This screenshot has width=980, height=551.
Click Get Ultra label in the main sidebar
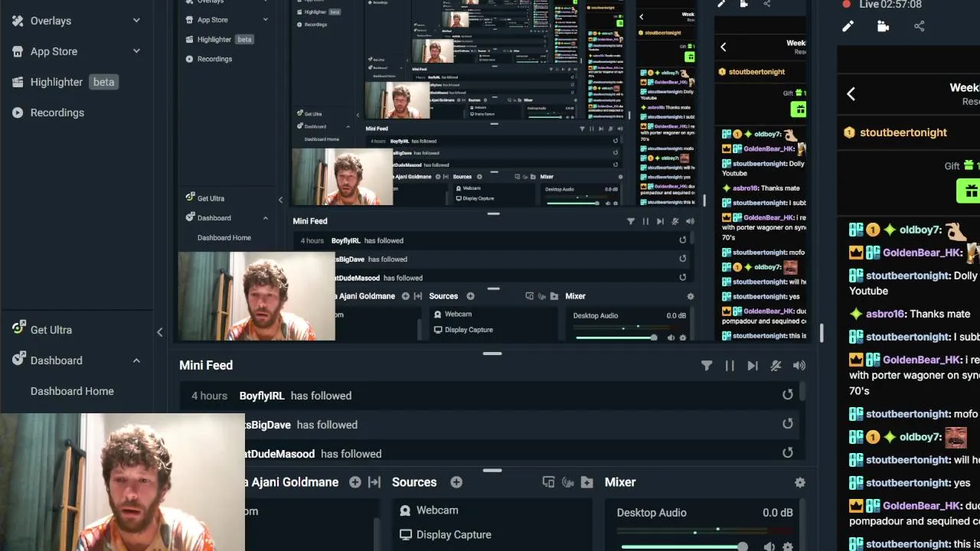point(51,330)
